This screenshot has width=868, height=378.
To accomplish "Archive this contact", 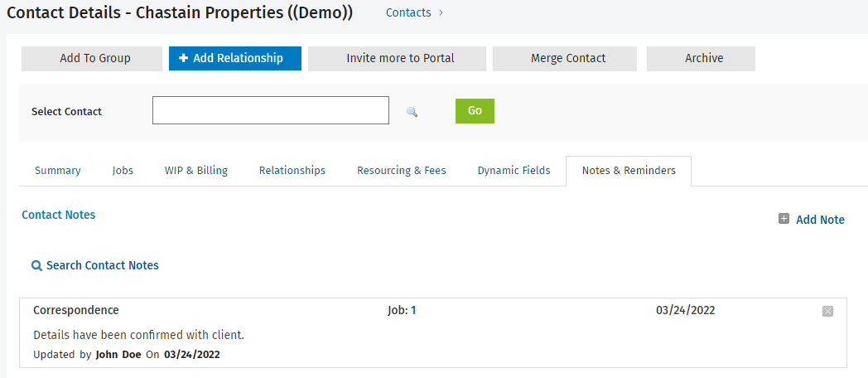I will [x=701, y=59].
